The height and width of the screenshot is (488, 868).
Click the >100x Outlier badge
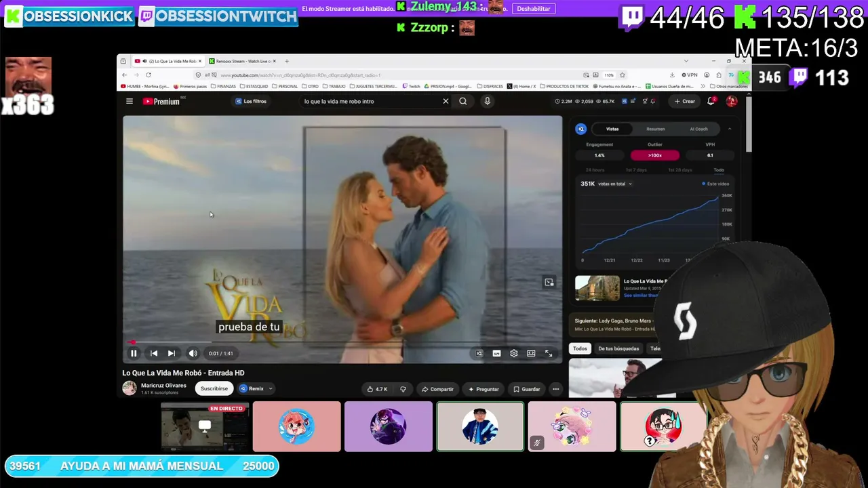tap(655, 155)
